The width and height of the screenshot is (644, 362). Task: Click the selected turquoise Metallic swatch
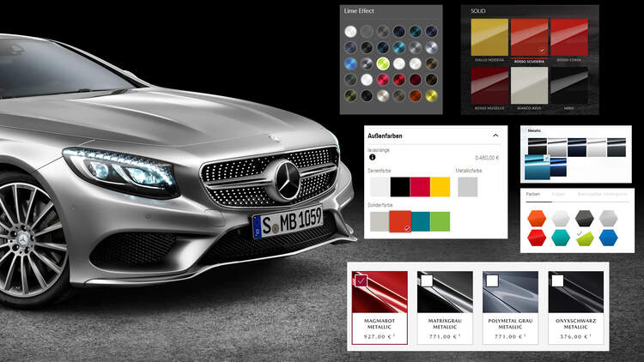[538, 167]
